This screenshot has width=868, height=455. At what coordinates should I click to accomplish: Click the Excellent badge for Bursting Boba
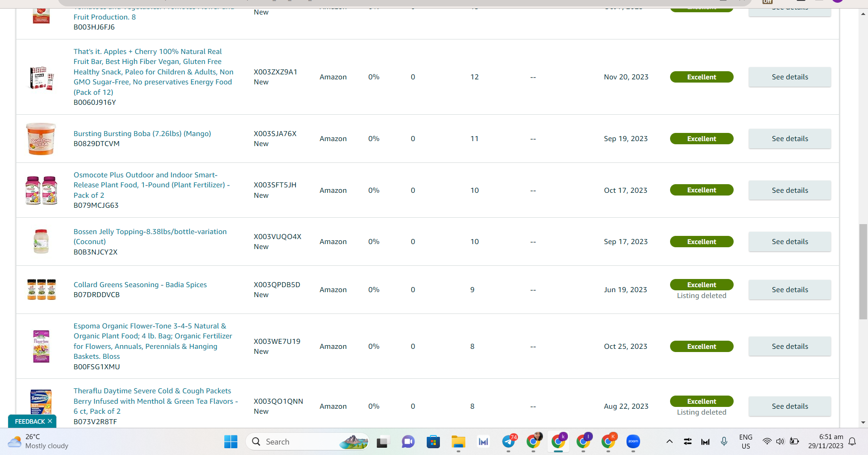click(x=701, y=139)
